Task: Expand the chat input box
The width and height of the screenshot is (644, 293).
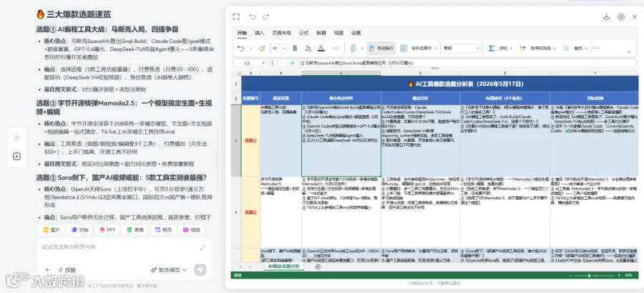Action: [202, 247]
